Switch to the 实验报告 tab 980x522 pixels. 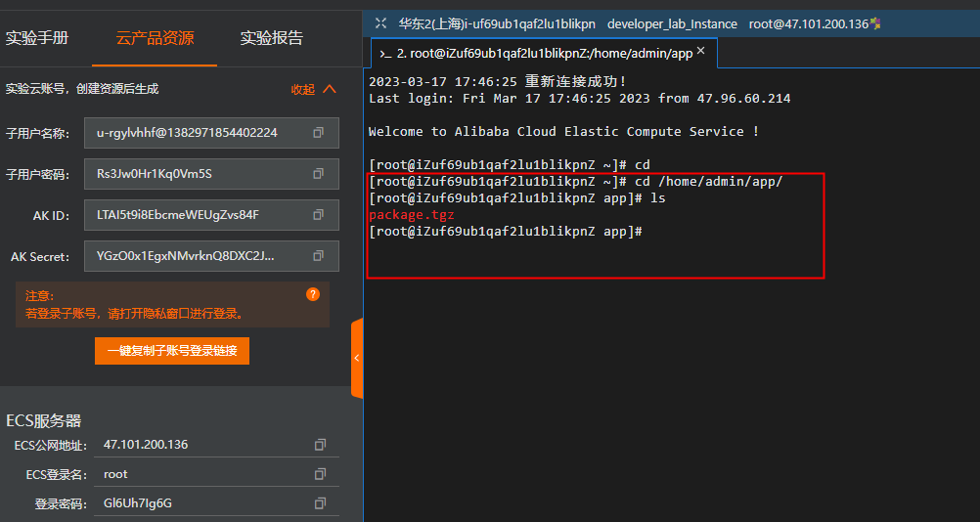pyautogui.click(x=271, y=38)
